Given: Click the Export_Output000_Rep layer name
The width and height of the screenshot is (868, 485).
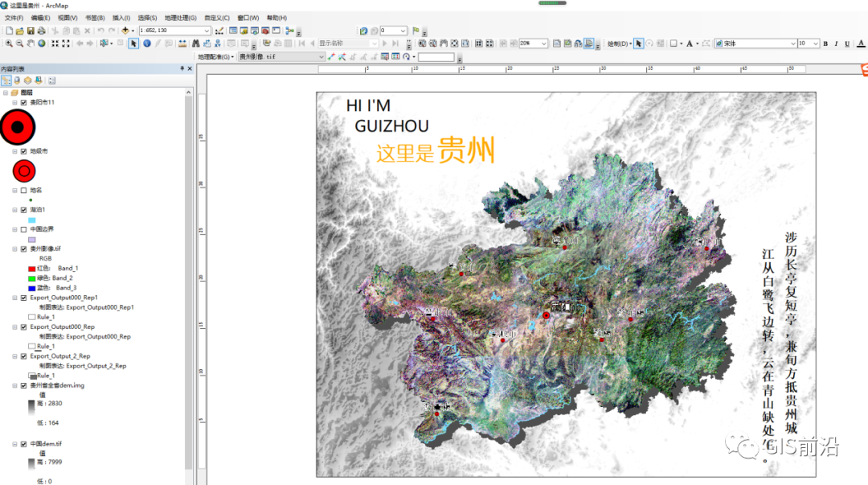Looking at the screenshot, I should click(62, 327).
